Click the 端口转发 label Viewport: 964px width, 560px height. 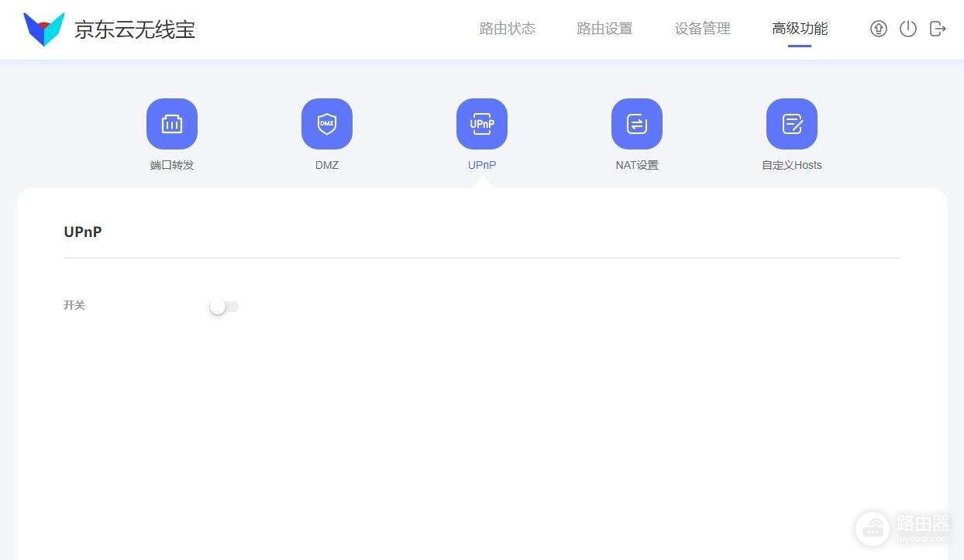(x=172, y=165)
